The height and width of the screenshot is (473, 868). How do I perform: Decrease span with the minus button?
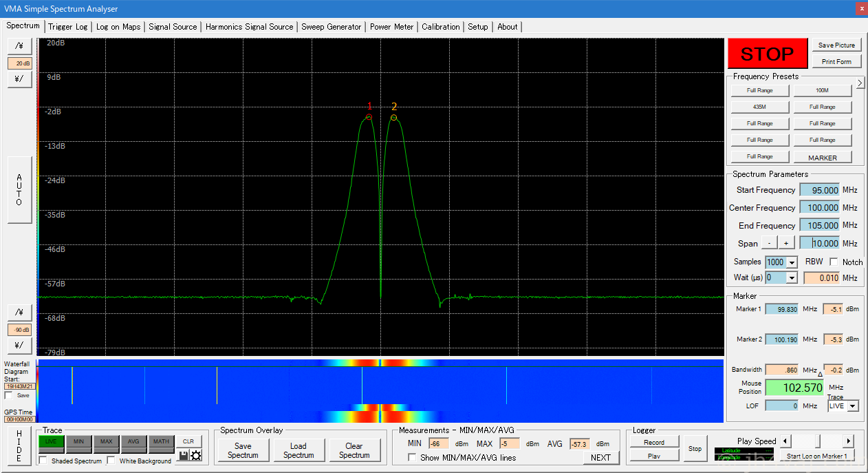[769, 243]
